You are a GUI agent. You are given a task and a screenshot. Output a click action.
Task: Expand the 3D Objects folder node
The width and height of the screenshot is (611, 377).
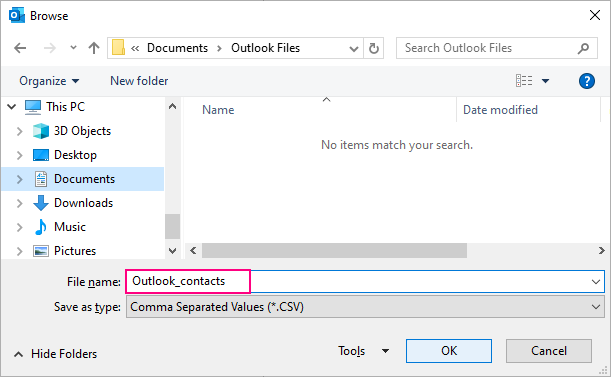pos(19,131)
